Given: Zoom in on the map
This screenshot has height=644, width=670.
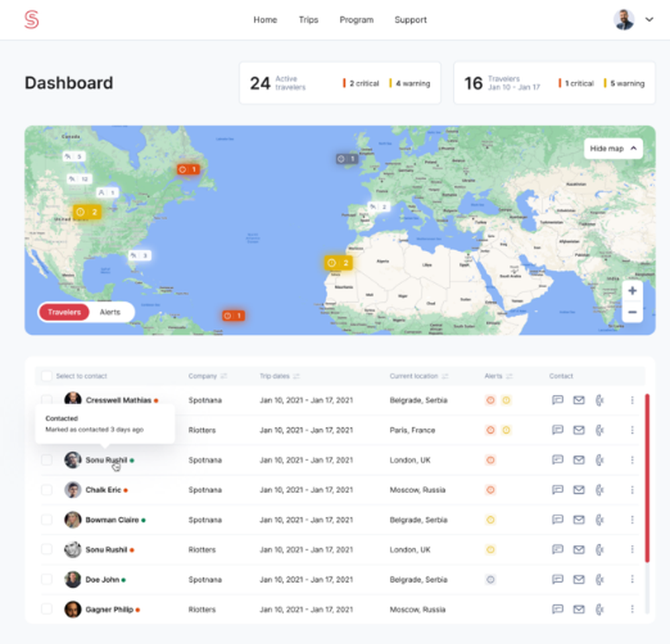Looking at the screenshot, I should [x=632, y=290].
